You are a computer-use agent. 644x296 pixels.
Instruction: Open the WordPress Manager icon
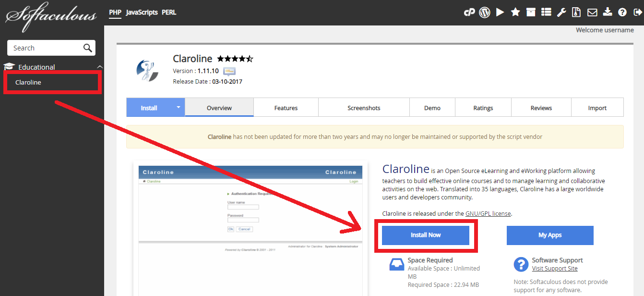484,12
